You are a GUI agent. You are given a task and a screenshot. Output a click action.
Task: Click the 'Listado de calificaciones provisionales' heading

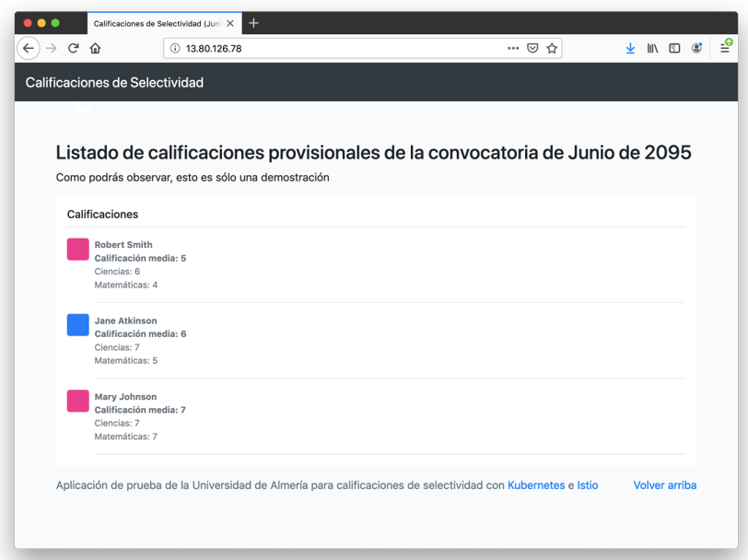click(373, 153)
